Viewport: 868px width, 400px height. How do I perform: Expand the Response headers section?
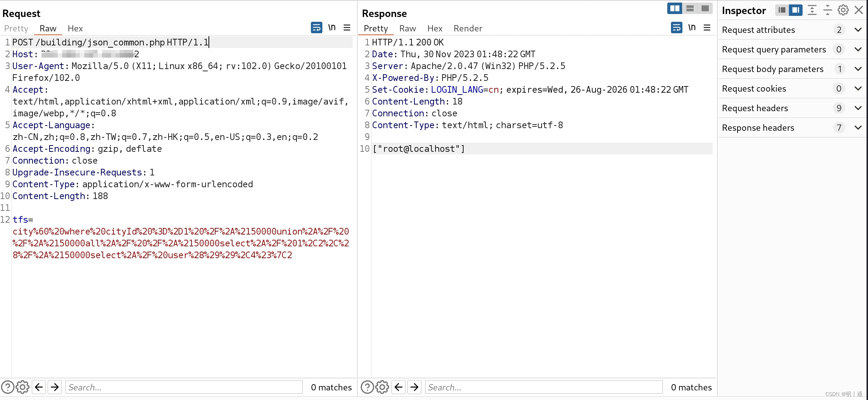click(858, 127)
